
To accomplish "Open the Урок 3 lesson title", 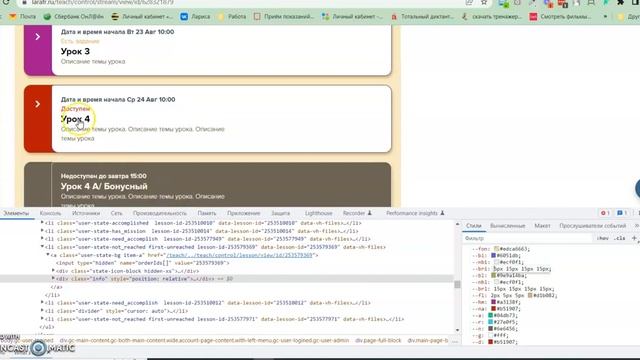I will (x=75, y=51).
